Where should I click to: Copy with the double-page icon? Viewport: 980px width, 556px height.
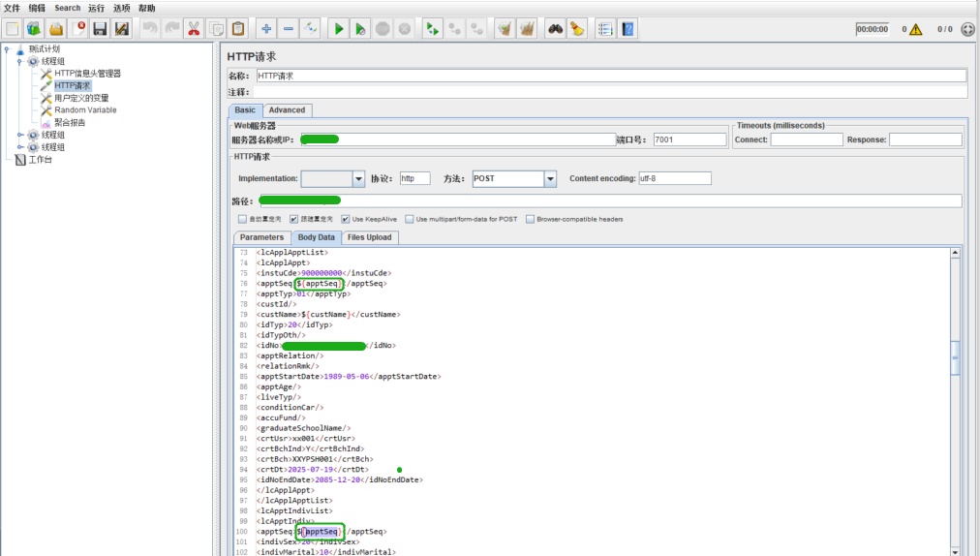point(216,29)
